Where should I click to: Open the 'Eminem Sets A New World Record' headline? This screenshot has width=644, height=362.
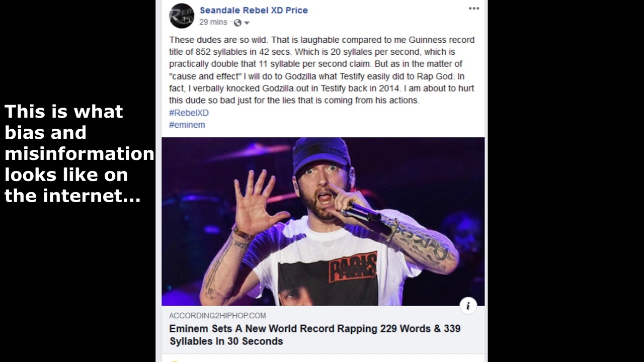pos(315,335)
